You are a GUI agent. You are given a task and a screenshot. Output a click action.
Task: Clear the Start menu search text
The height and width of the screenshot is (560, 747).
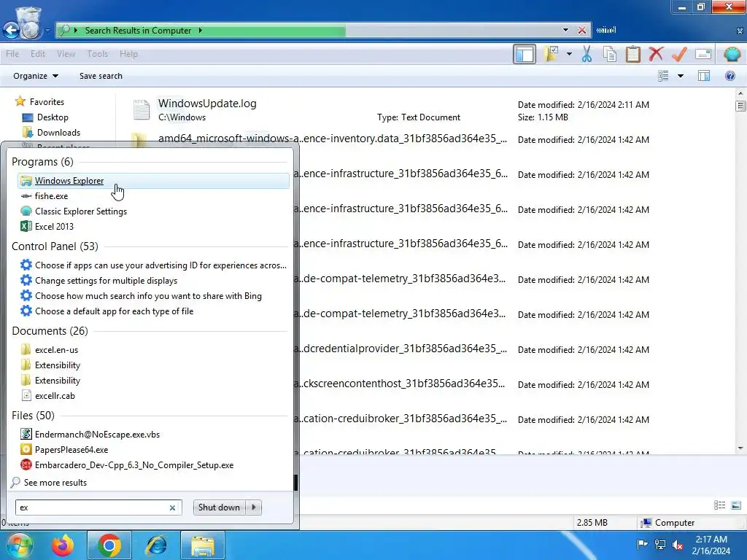172,507
